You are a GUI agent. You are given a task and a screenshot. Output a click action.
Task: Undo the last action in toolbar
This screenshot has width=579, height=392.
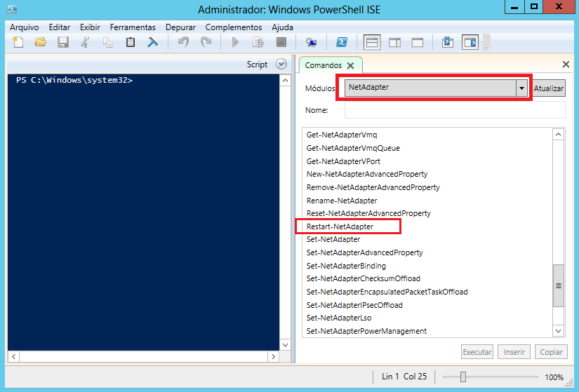183,43
